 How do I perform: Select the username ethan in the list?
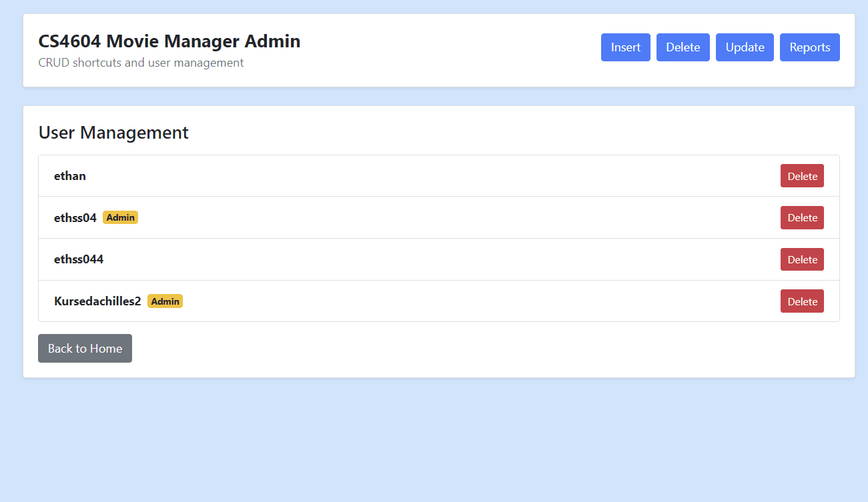(69, 175)
